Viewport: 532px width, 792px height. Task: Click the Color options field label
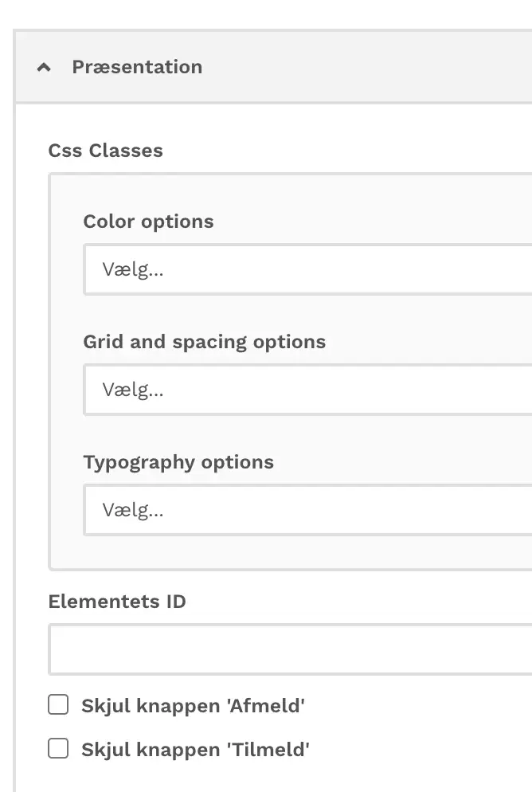[x=148, y=222]
